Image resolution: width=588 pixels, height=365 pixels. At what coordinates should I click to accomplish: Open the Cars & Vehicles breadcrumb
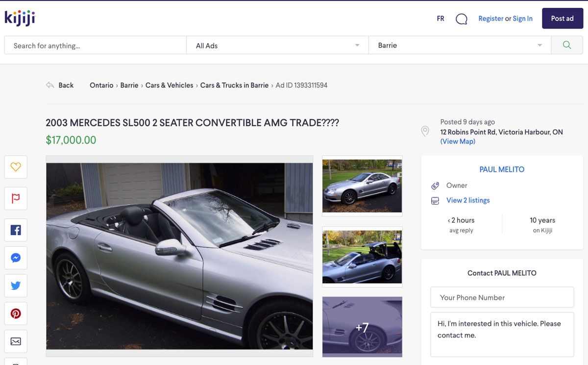pyautogui.click(x=169, y=85)
